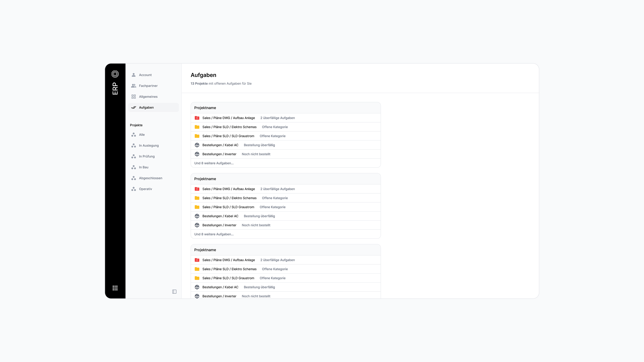The width and height of the screenshot is (644, 362).
Task: Click red overdue folder icon in first project
Action: pos(197,118)
